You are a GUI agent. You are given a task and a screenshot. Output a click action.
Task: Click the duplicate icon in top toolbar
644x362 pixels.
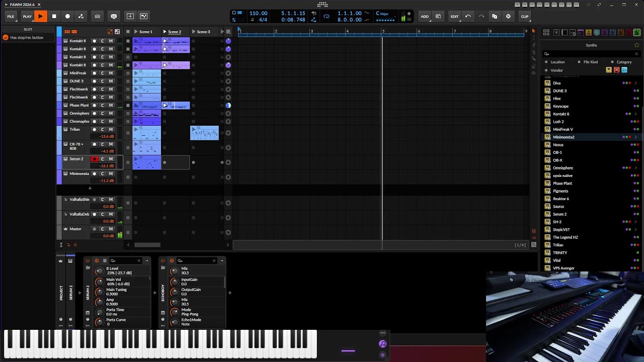coord(495,16)
